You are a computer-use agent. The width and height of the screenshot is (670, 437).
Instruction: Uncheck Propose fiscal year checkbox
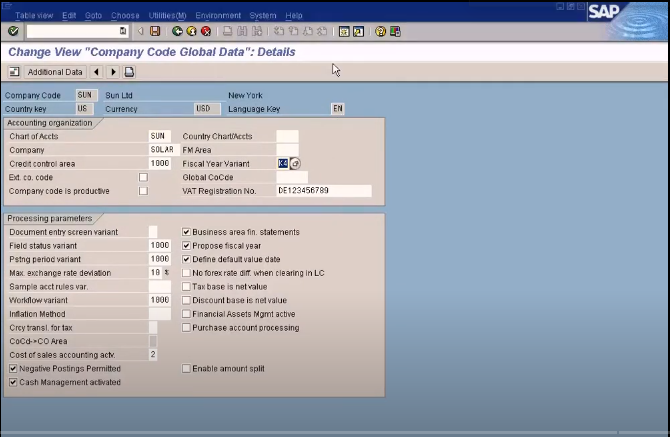coord(186,246)
